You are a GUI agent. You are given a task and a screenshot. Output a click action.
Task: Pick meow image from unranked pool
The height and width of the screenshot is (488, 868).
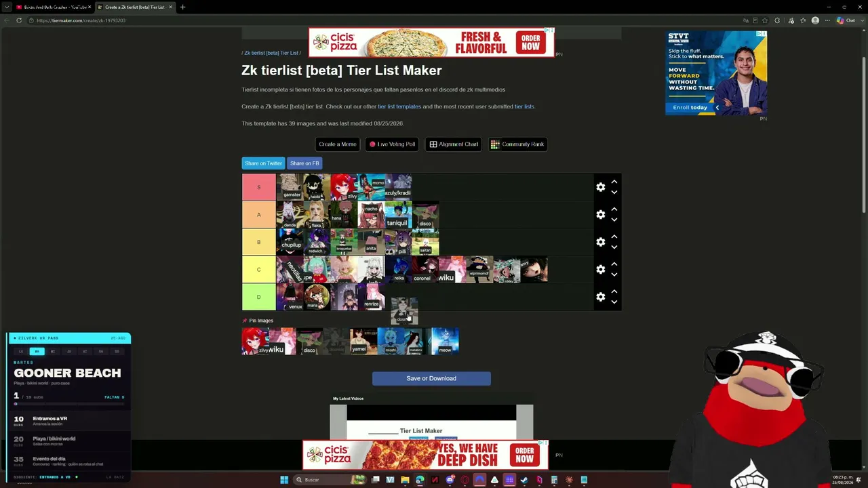coord(445,341)
